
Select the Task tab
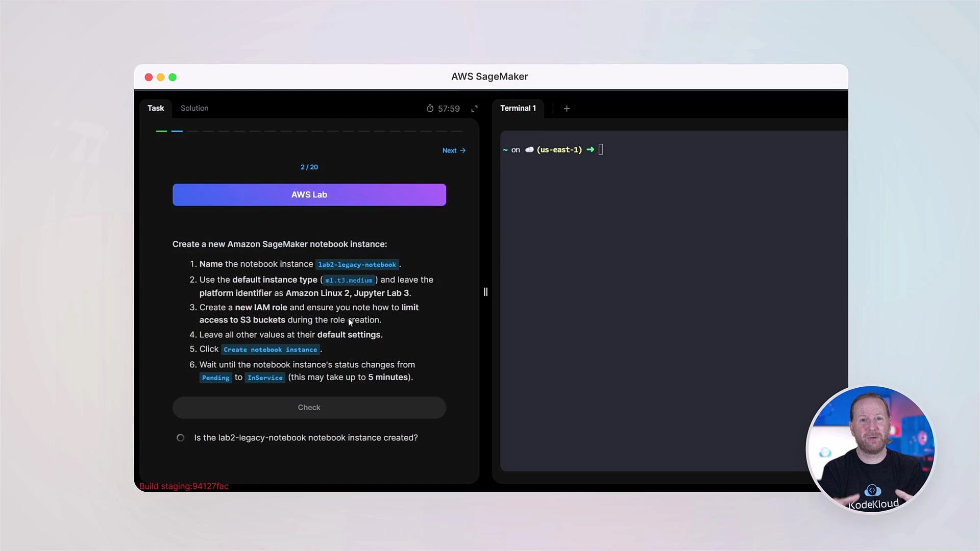(x=156, y=108)
